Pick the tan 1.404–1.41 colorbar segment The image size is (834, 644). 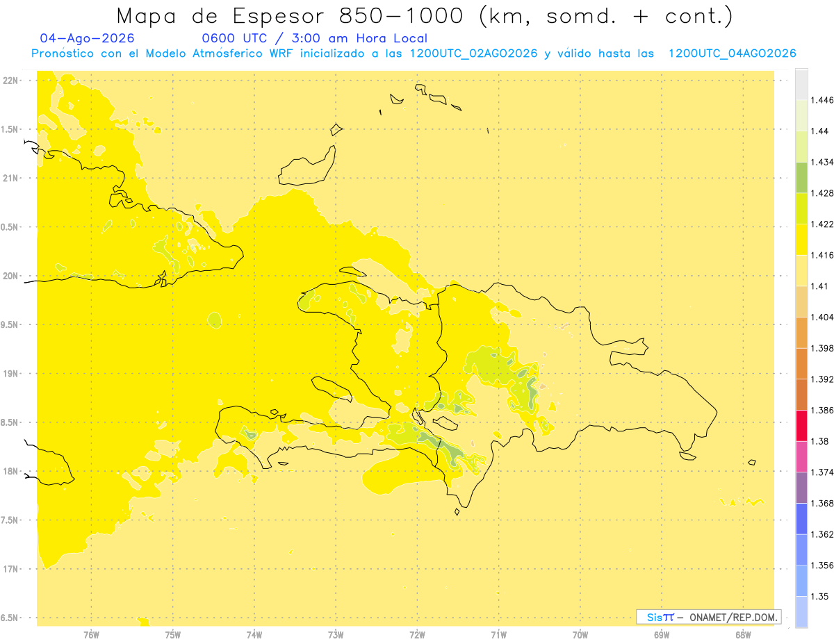pos(801,302)
